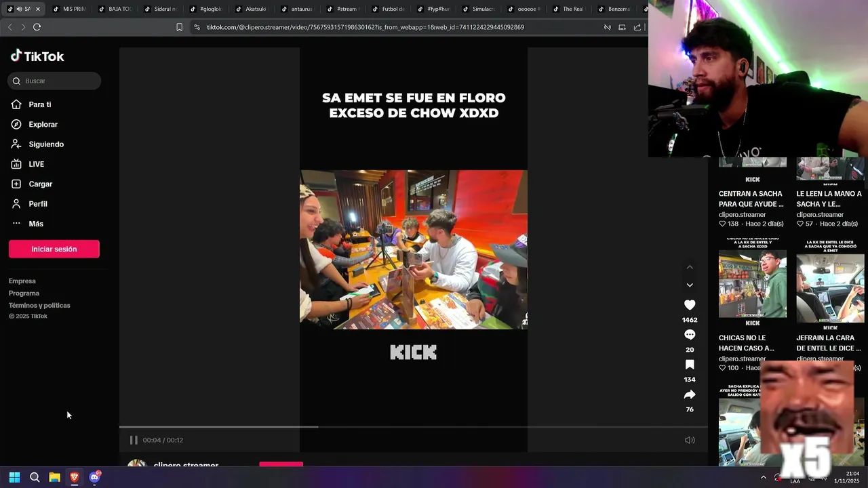The width and height of the screenshot is (868, 488).
Task: Mute the active tab's audio speaker icon
Action: click(19, 9)
